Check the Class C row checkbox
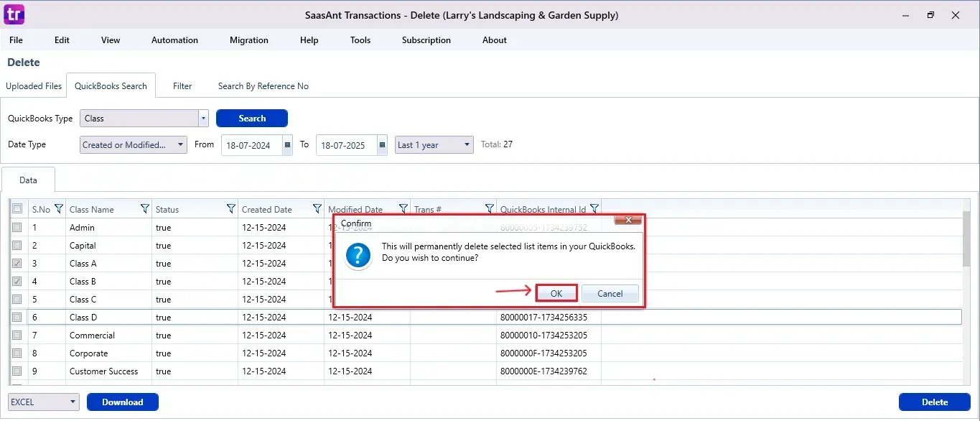Screen dimensions: 980x421 click(x=17, y=299)
